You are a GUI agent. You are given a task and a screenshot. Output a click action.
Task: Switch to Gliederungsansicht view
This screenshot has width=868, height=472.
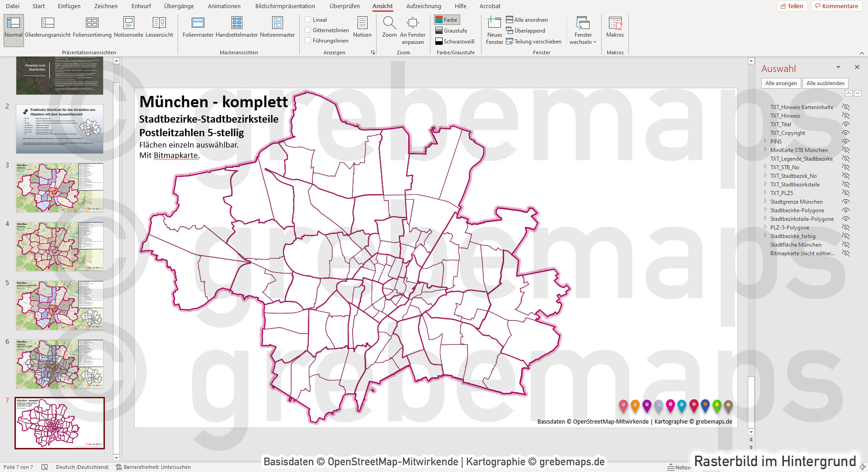pos(47,27)
